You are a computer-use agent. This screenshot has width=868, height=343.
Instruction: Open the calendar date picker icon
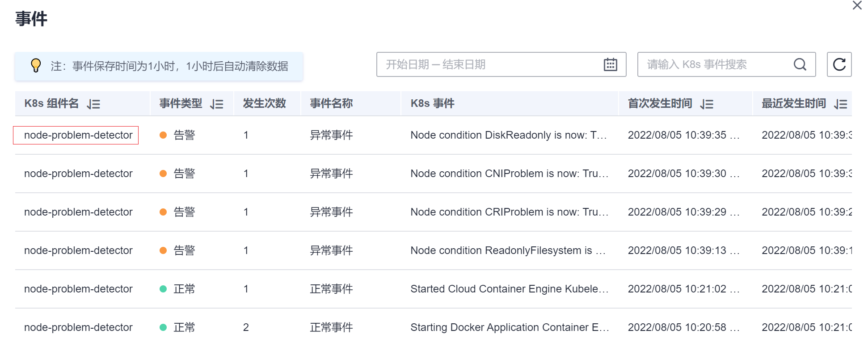(x=610, y=64)
